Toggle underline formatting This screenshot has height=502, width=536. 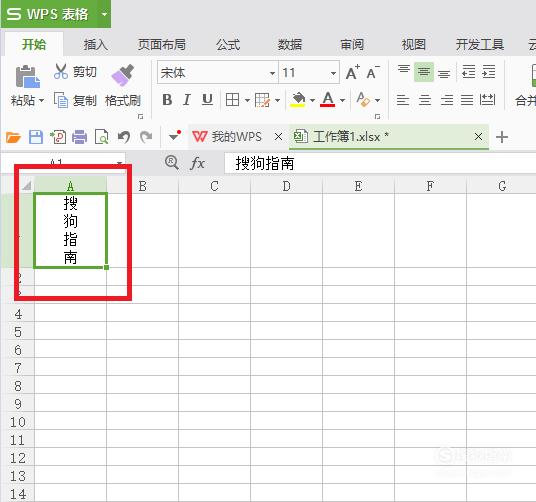pyautogui.click(x=207, y=100)
